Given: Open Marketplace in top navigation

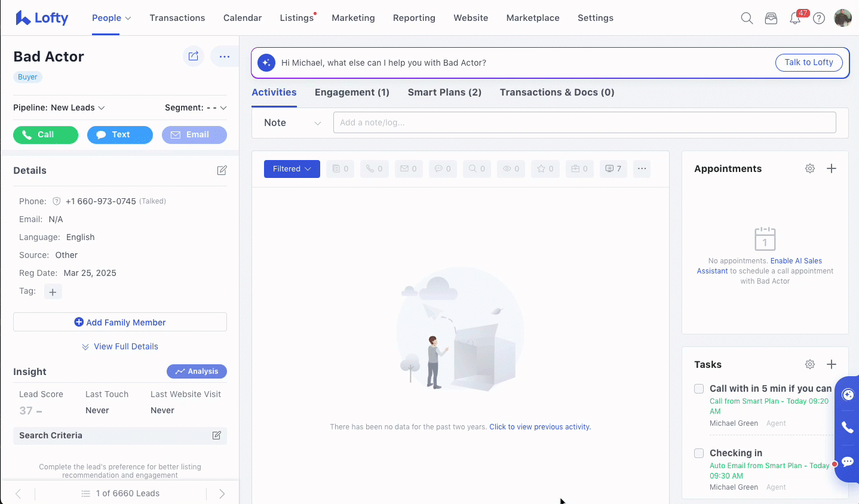Looking at the screenshot, I should (x=533, y=18).
